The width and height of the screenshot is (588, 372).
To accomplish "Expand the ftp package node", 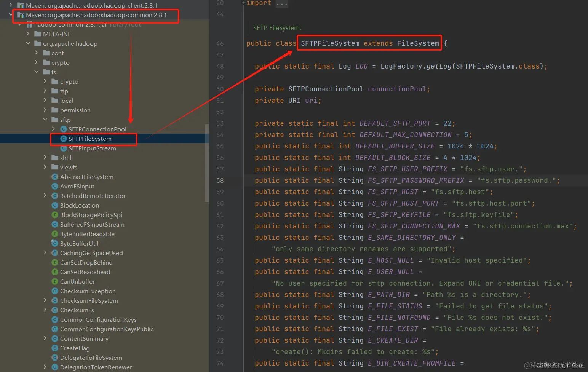I will (x=45, y=91).
